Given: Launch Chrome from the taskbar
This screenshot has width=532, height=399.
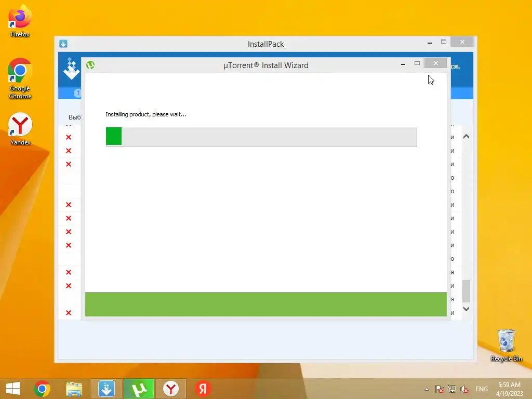Looking at the screenshot, I should pos(42,389).
